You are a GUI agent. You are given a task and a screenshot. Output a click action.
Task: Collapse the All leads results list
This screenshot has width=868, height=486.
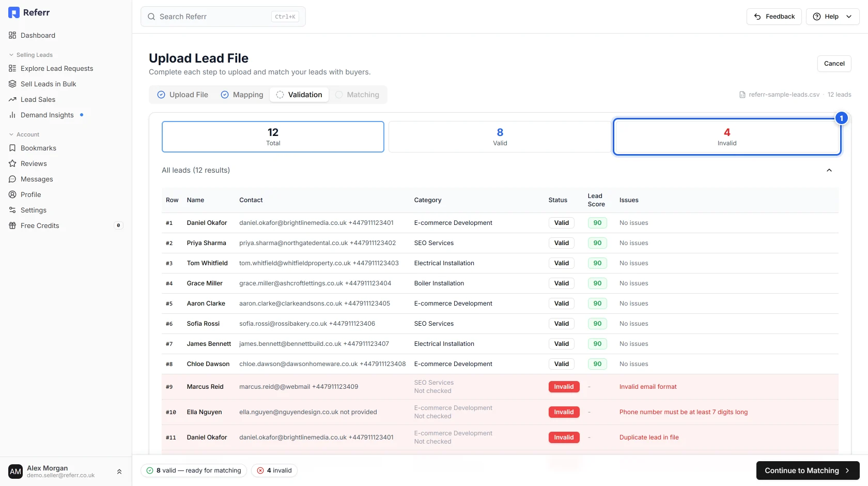point(829,170)
